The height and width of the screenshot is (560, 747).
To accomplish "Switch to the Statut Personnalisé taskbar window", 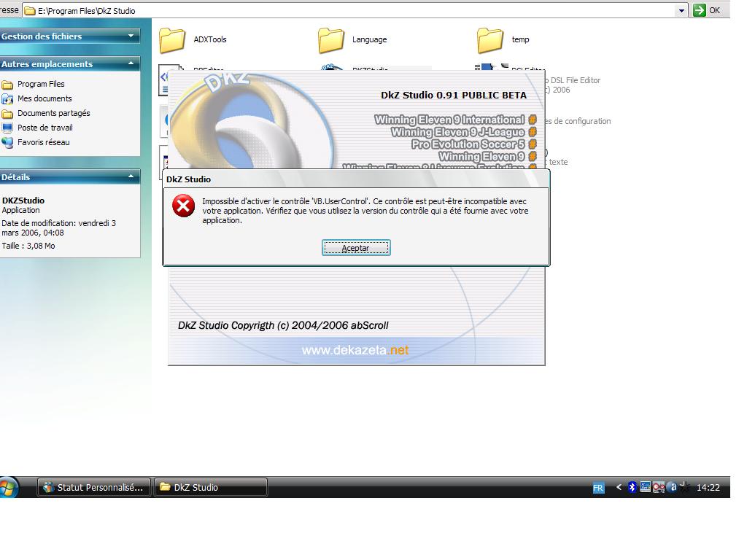I will click(94, 487).
